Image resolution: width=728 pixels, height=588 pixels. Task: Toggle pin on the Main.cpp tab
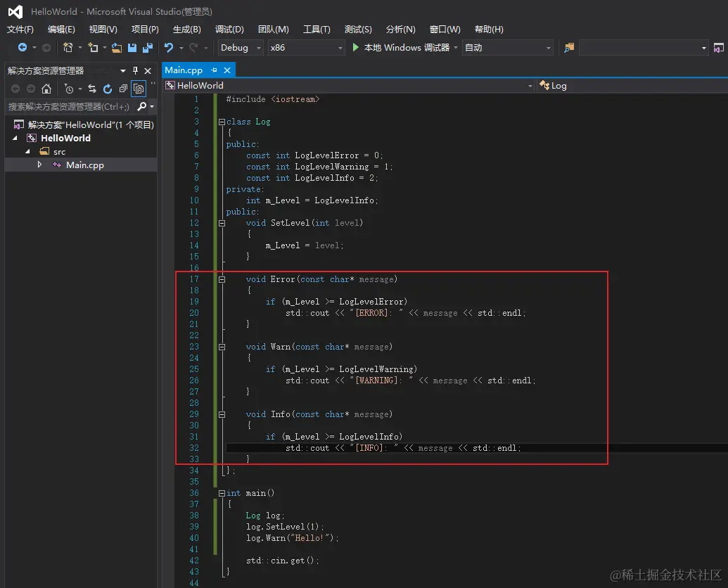click(215, 70)
